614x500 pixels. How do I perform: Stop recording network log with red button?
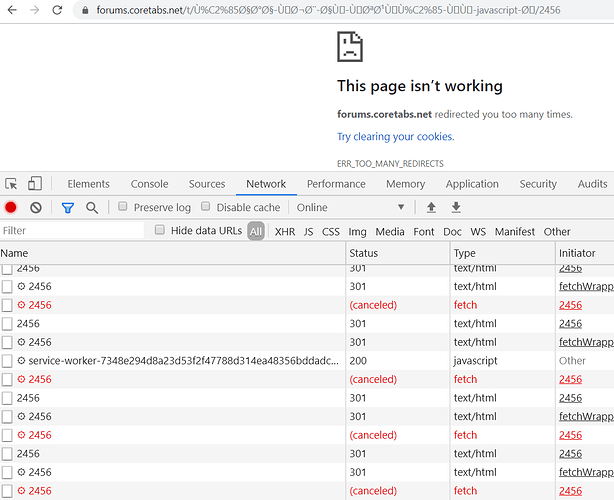pos(11,207)
